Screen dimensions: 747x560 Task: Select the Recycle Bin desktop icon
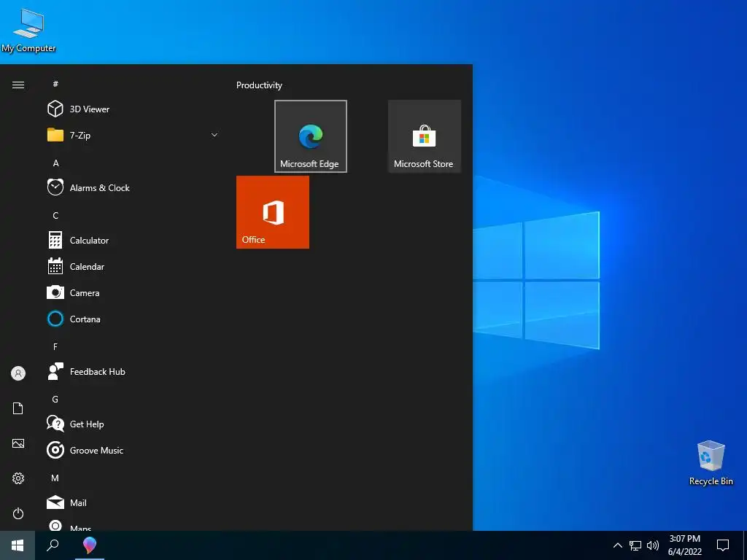pyautogui.click(x=711, y=463)
